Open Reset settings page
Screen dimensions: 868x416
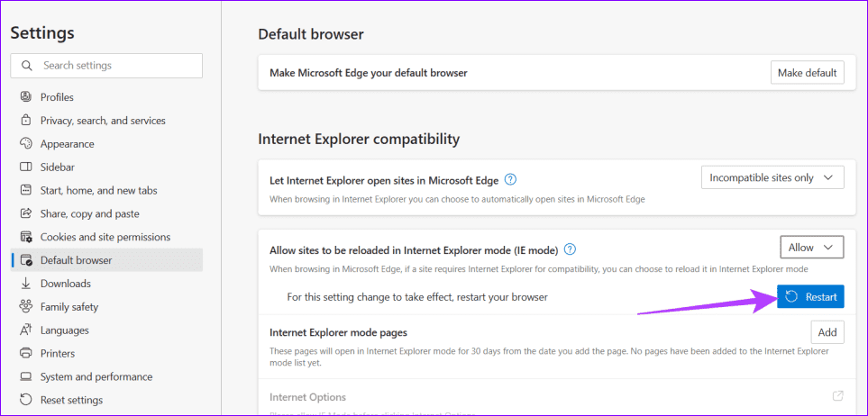[x=106, y=400]
